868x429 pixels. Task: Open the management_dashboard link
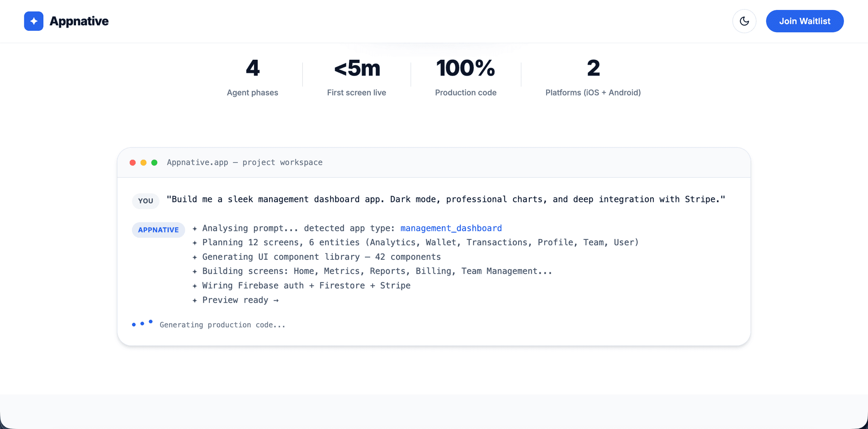(451, 228)
